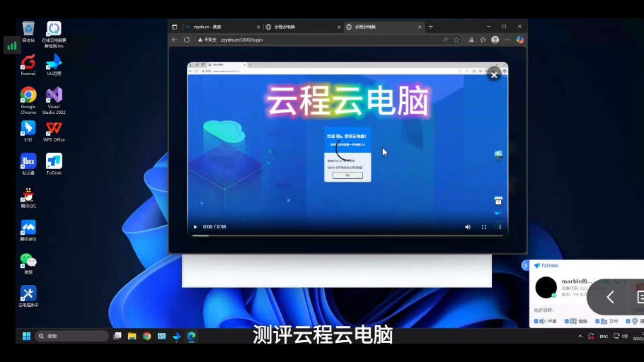Click the ToDesk panel title logo

click(x=546, y=266)
